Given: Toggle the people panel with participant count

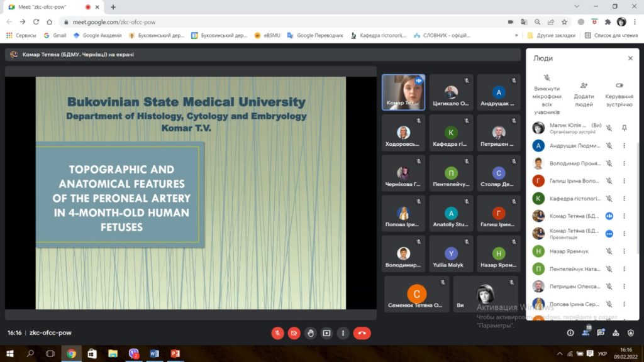Looking at the screenshot, I should click(586, 333).
